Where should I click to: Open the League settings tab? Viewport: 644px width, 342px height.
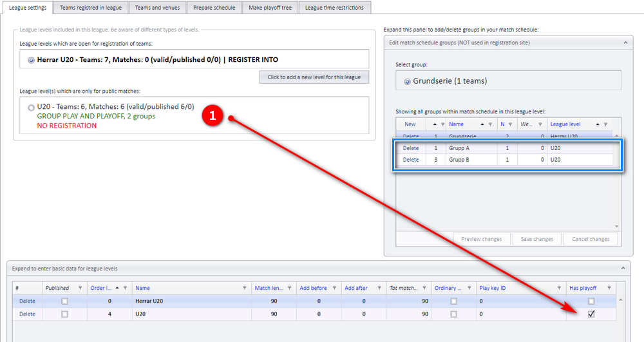[x=28, y=7]
